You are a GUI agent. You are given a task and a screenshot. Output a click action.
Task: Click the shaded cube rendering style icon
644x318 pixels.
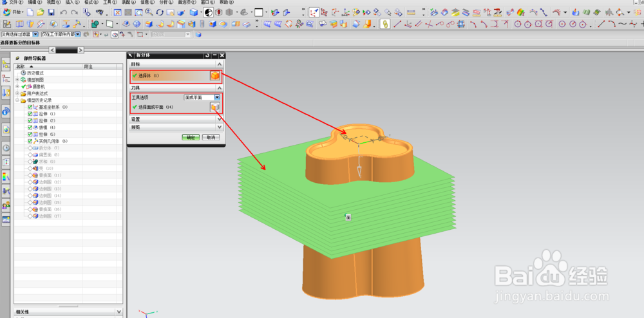193,12
